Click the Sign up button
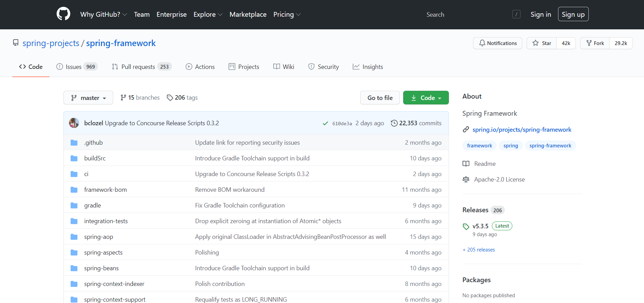This screenshot has height=303, width=644. click(x=573, y=14)
